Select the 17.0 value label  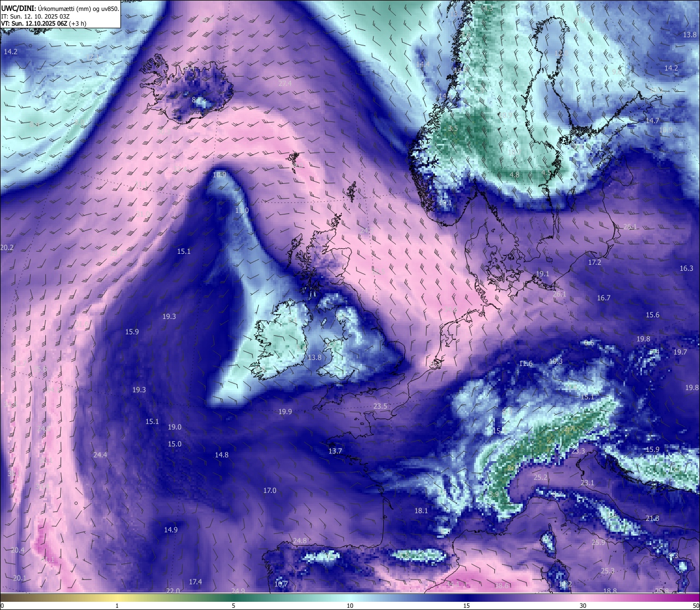click(x=270, y=491)
